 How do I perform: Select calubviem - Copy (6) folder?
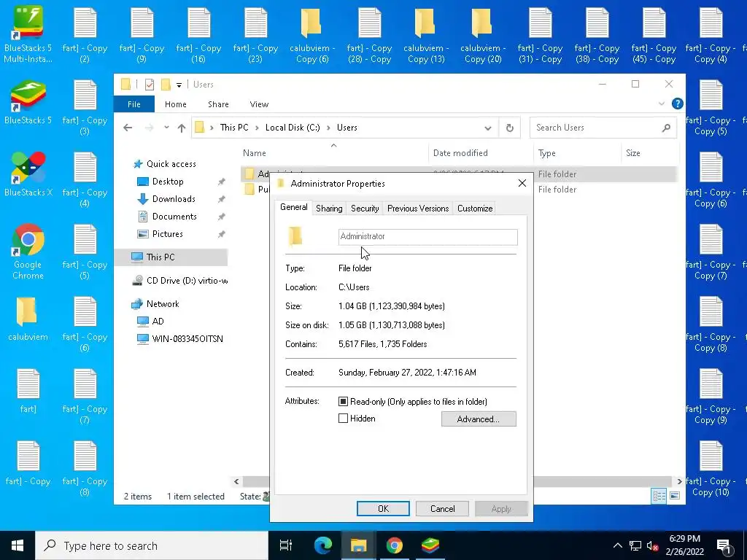coord(312,34)
